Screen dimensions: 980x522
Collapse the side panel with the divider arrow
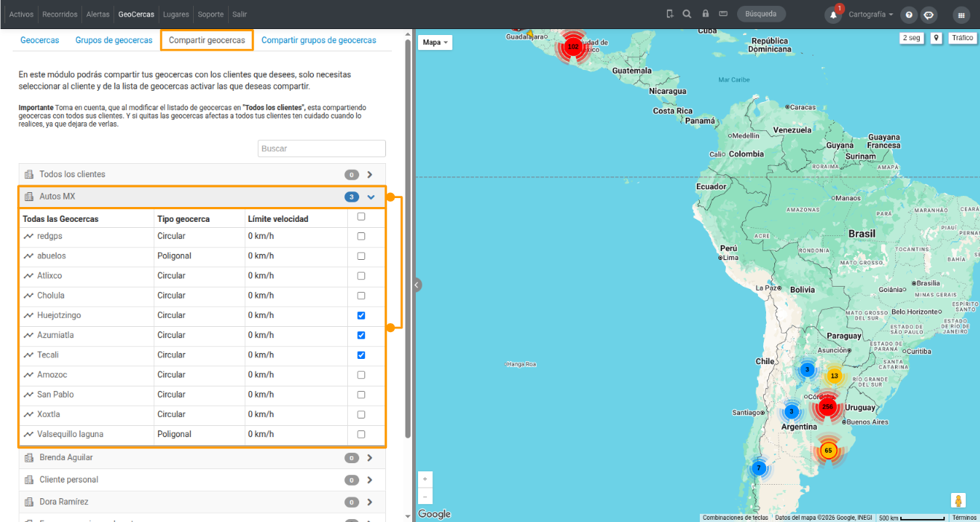tap(417, 284)
